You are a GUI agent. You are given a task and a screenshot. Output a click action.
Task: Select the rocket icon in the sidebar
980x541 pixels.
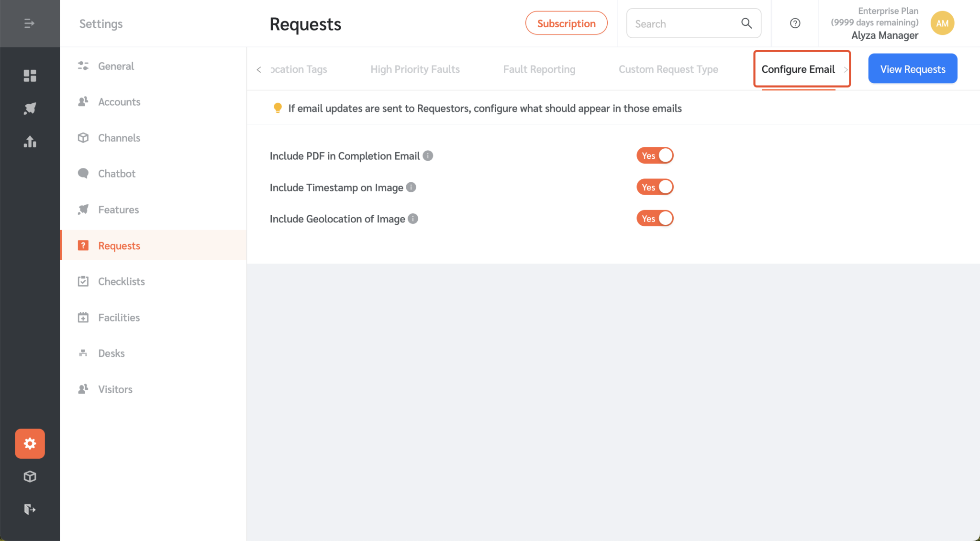30,108
